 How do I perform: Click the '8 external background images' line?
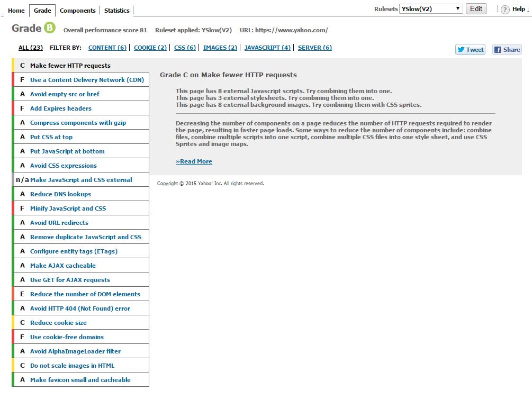pos(299,105)
